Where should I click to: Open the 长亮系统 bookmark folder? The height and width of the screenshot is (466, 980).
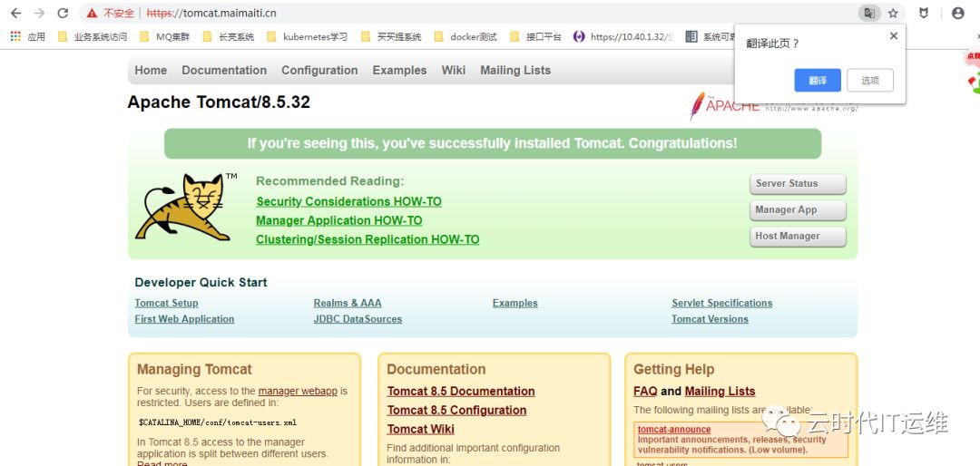click(x=228, y=37)
